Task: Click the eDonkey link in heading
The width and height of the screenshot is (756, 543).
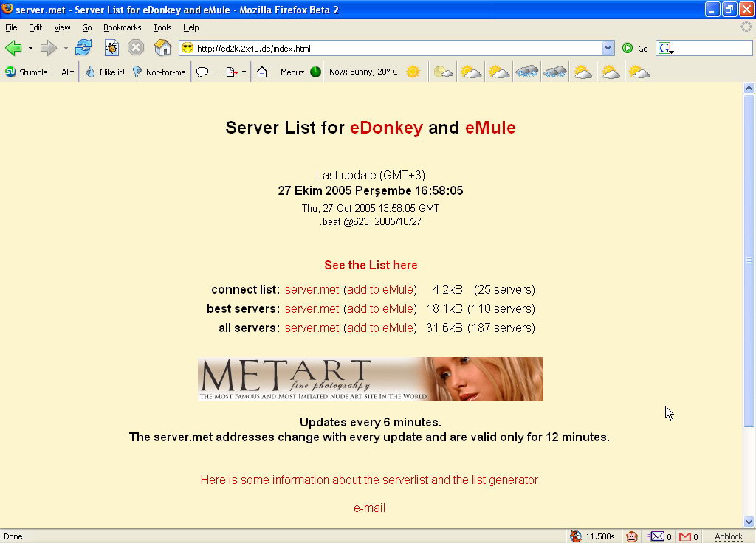Action: coord(386,128)
